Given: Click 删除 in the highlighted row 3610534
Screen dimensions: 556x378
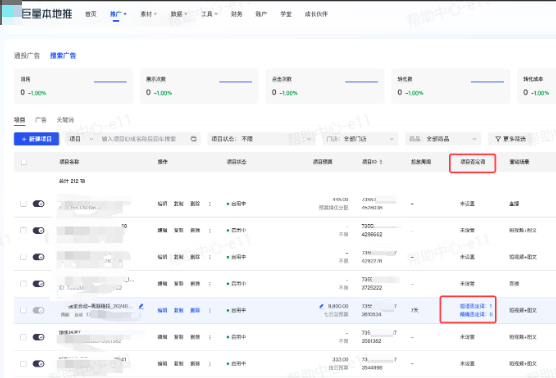Looking at the screenshot, I should pos(195,310).
